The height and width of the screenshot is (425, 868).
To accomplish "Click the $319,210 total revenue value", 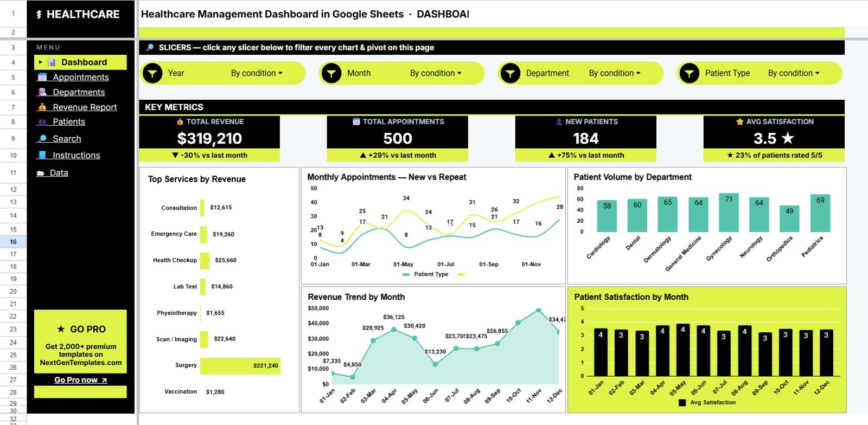I will coord(209,139).
